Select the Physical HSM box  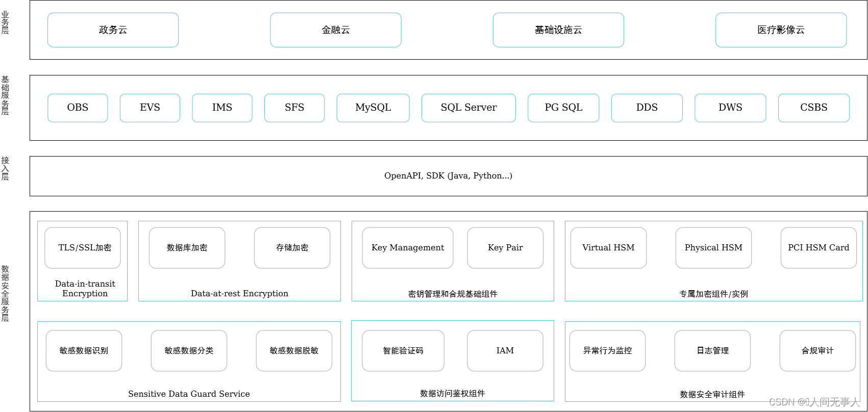coord(713,248)
